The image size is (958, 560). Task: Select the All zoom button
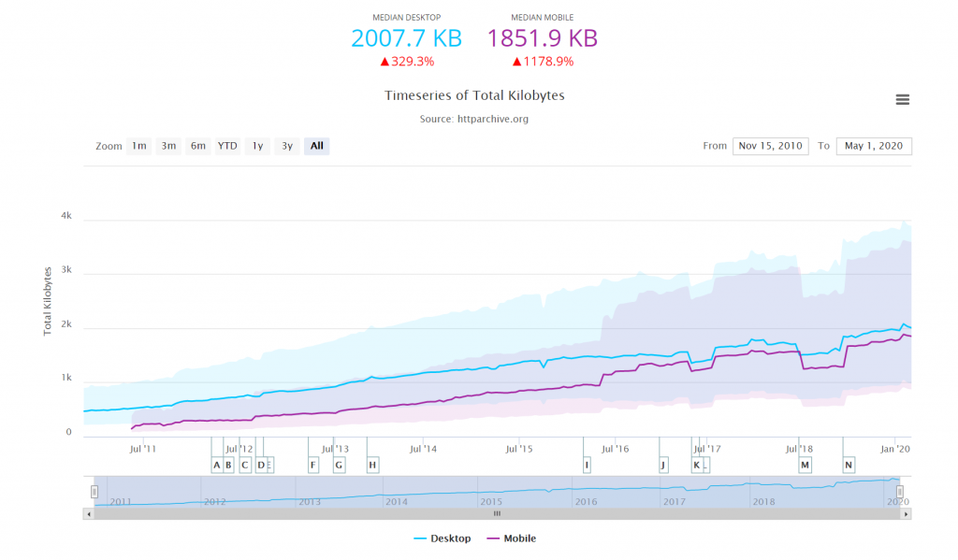(316, 146)
